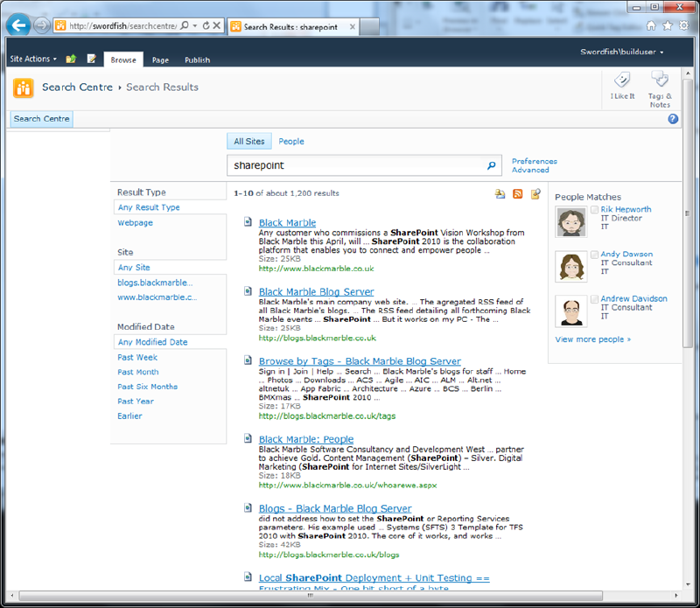This screenshot has height=608, width=700.
Task: Click the Search from Windows icon
Action: [535, 193]
